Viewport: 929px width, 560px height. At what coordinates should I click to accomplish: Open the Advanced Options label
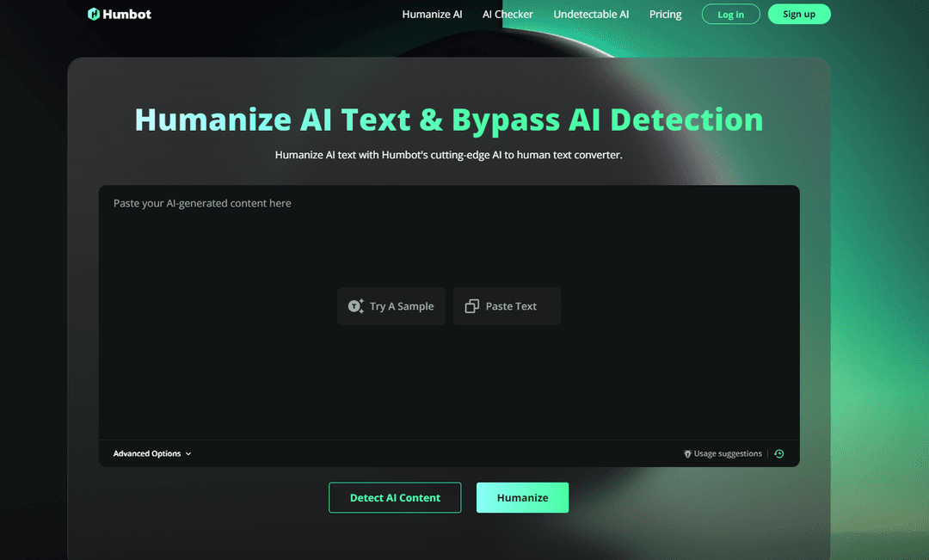click(147, 453)
